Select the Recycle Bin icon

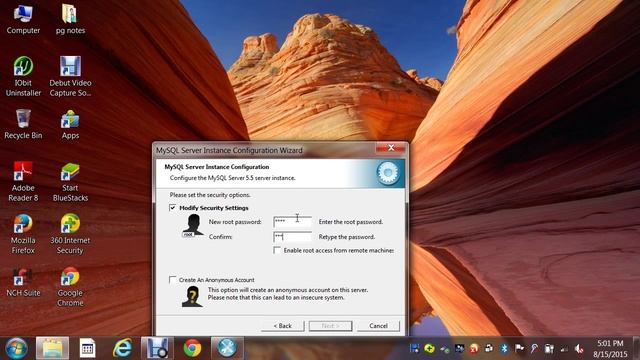point(23,124)
